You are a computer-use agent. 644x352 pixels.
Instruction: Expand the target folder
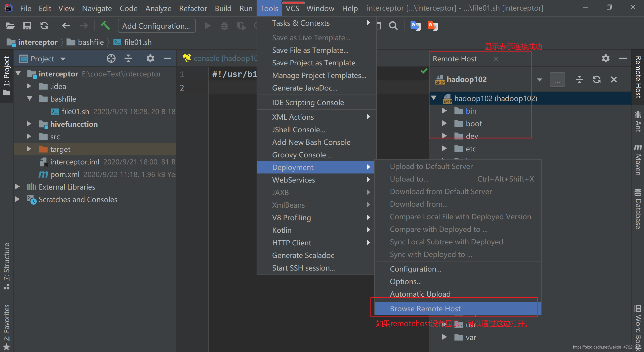[29, 149]
